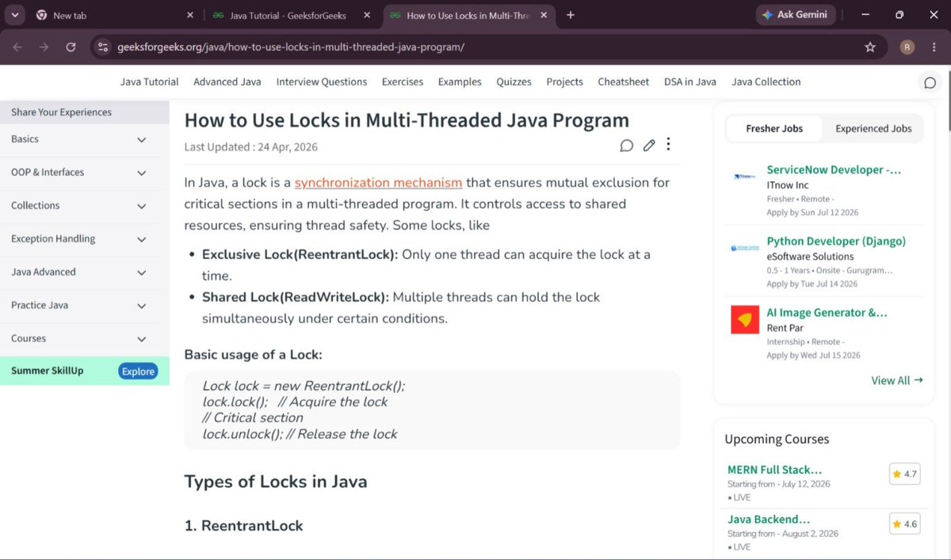
Task: Open the tab search dropdown arrow
Action: (16, 15)
